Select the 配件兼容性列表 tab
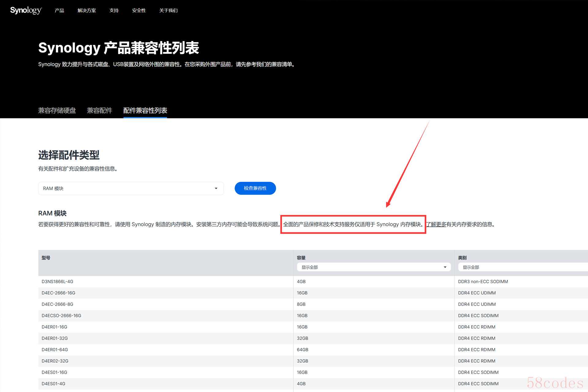The height and width of the screenshot is (392, 588). 145,110
